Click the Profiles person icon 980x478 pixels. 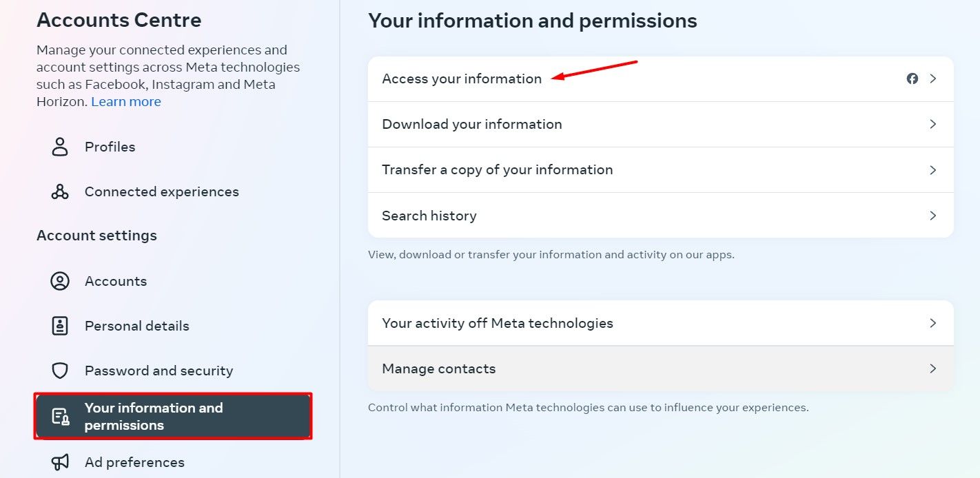click(60, 147)
